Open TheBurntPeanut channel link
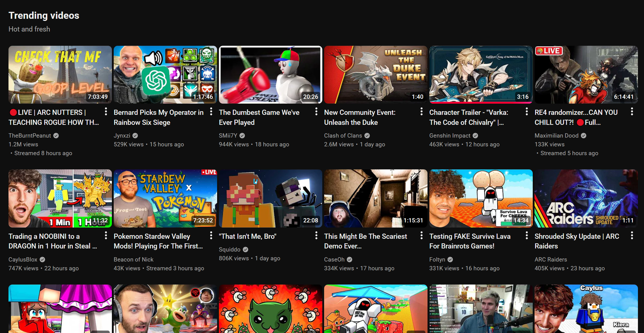 [30, 135]
